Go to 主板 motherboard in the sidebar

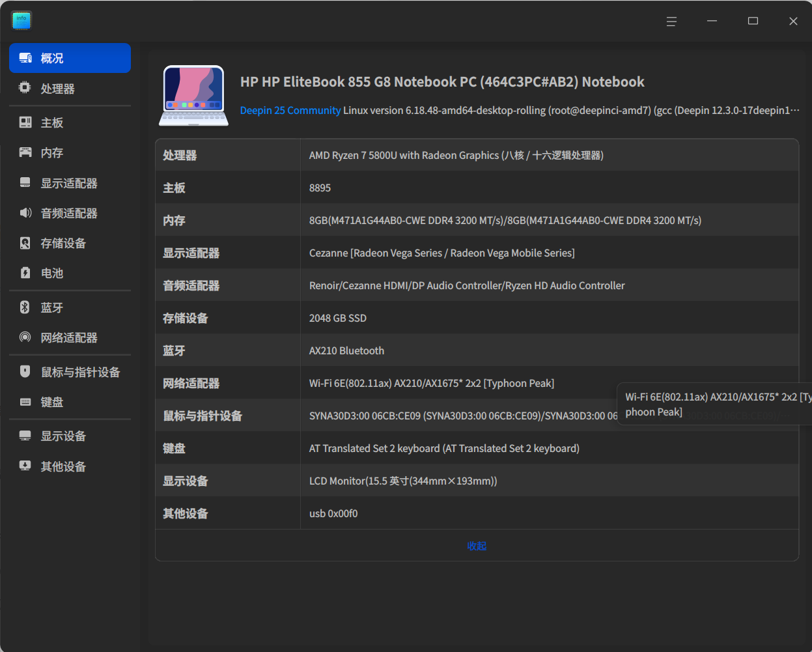70,122
